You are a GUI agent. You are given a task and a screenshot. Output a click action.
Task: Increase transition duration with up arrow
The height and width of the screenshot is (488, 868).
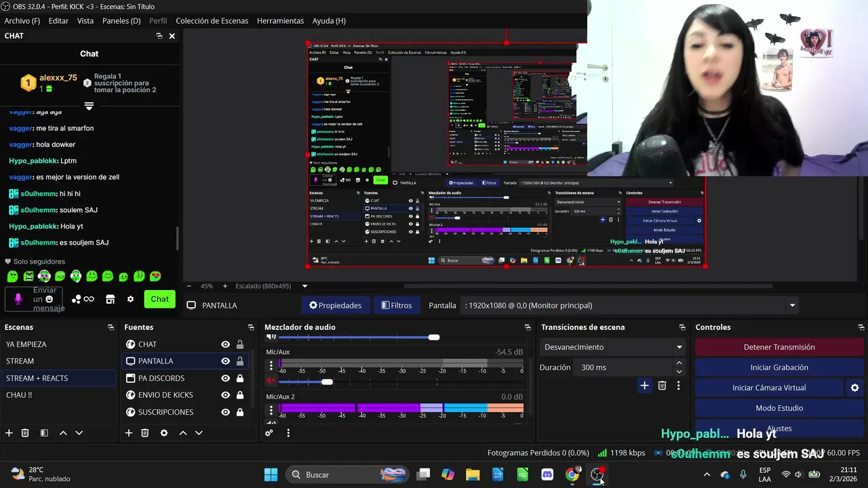679,364
